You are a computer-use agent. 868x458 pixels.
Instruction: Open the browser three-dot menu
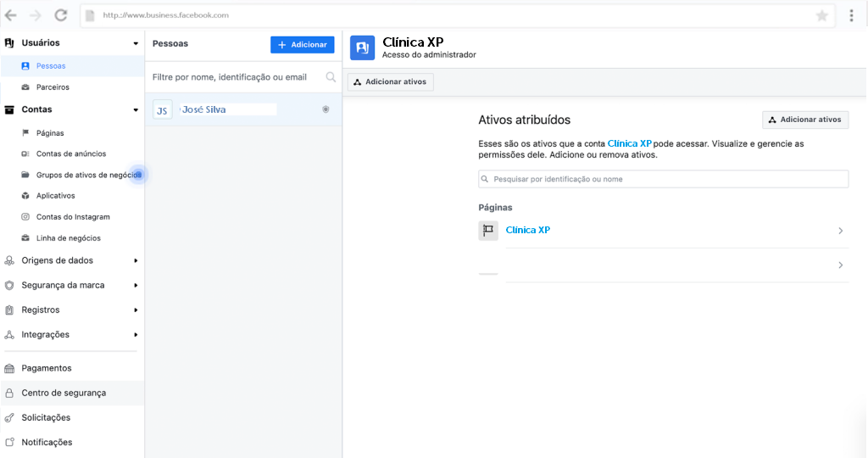tap(851, 15)
